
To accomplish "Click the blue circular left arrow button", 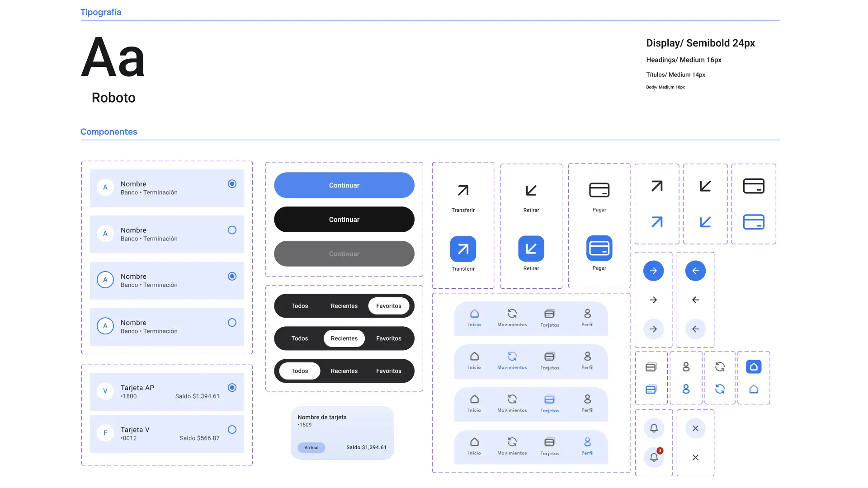I will (x=696, y=271).
